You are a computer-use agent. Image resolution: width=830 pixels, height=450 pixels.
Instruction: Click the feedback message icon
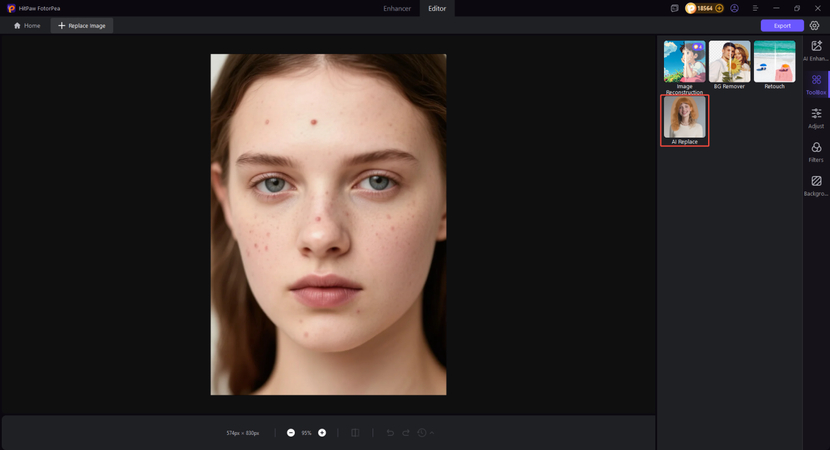click(674, 8)
